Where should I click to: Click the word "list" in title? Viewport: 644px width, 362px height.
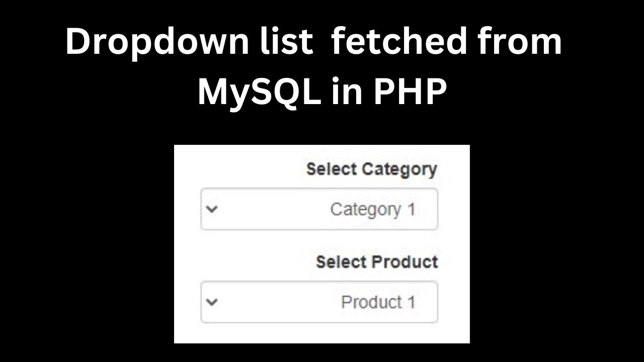[288, 41]
